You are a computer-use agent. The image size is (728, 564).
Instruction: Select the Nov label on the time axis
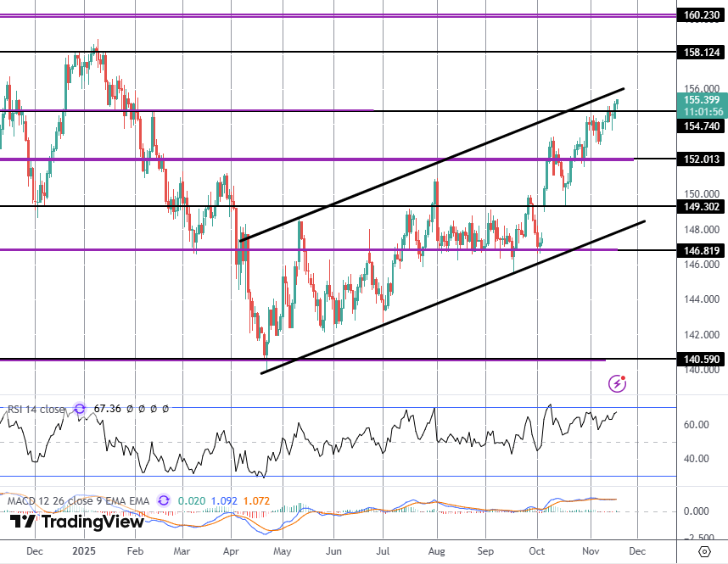click(590, 550)
